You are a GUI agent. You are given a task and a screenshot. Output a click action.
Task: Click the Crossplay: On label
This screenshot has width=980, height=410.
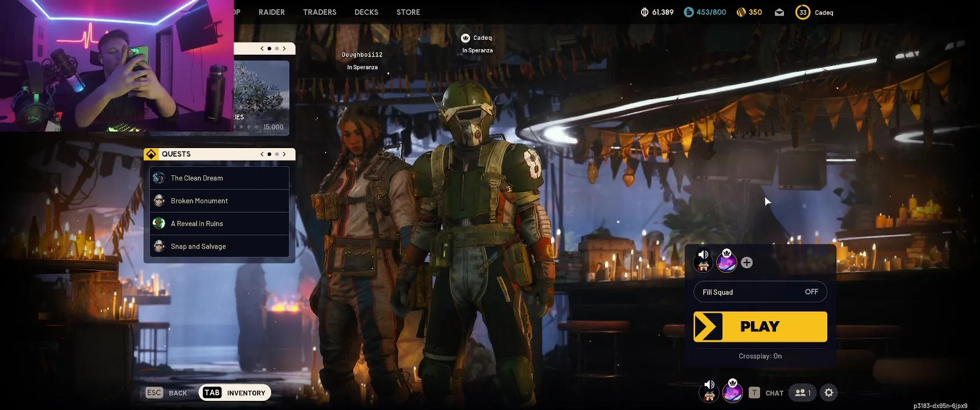760,356
